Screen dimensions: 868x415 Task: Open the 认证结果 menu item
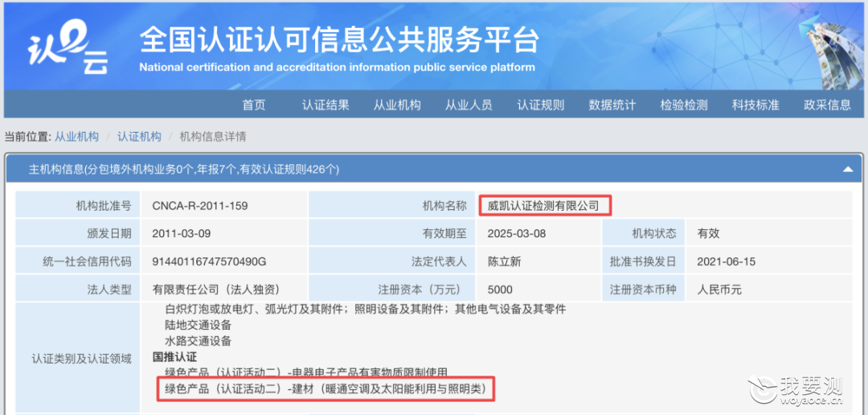(325, 105)
